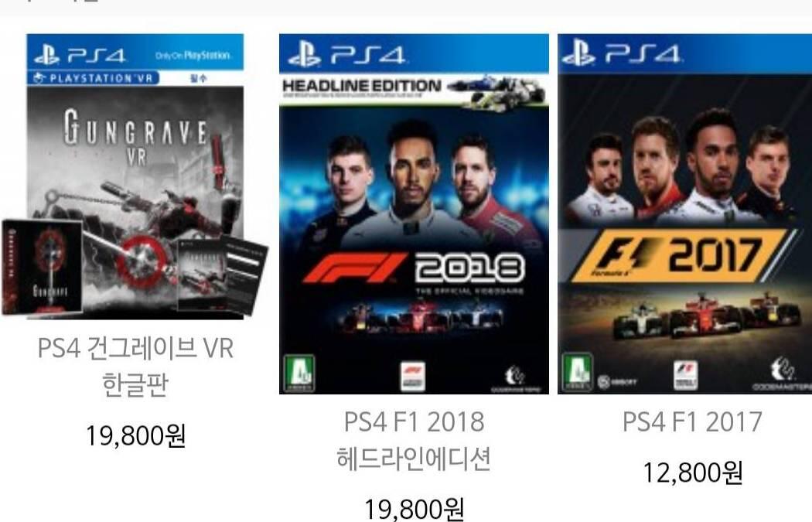This screenshot has width=812, height=522.
Task: Click the red F1 logo on the 2018 cover
Action: click(x=355, y=268)
